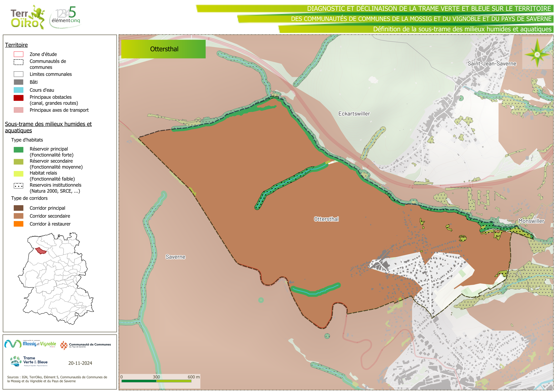Click the Eckartswiller map label
Image resolution: width=555 pixels, height=392 pixels.
coord(354,114)
